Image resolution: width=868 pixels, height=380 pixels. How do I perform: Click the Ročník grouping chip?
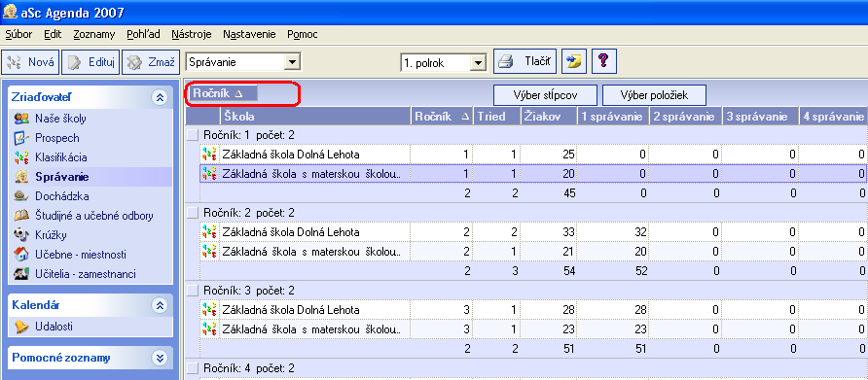(x=223, y=94)
